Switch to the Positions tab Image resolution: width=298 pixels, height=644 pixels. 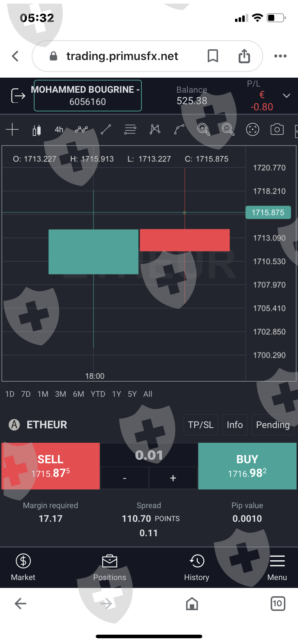click(x=110, y=567)
